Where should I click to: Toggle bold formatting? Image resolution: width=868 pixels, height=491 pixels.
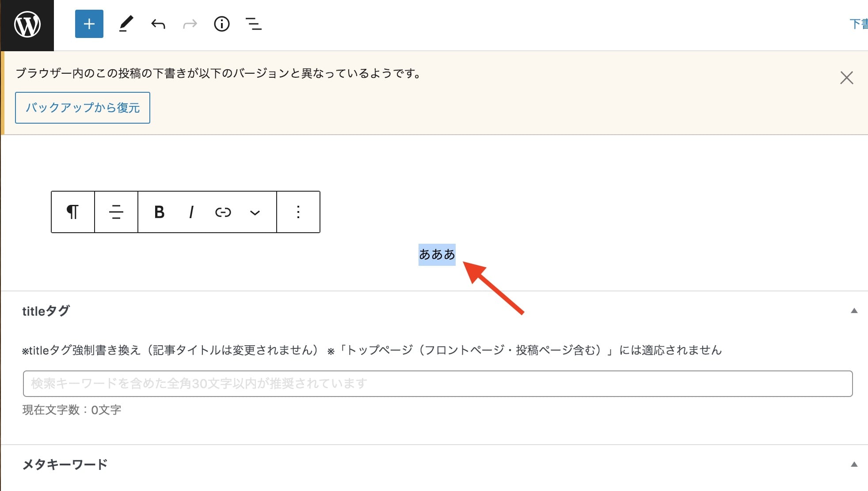pyautogui.click(x=160, y=212)
